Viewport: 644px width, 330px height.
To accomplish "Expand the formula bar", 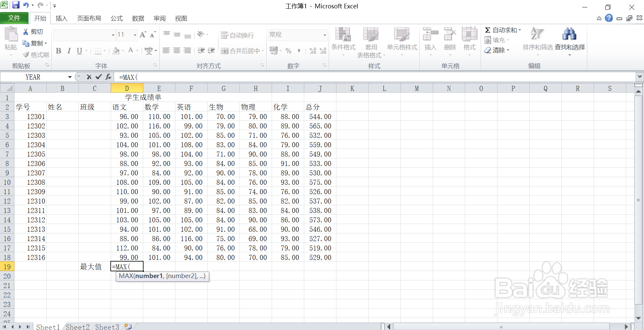I will (640, 77).
